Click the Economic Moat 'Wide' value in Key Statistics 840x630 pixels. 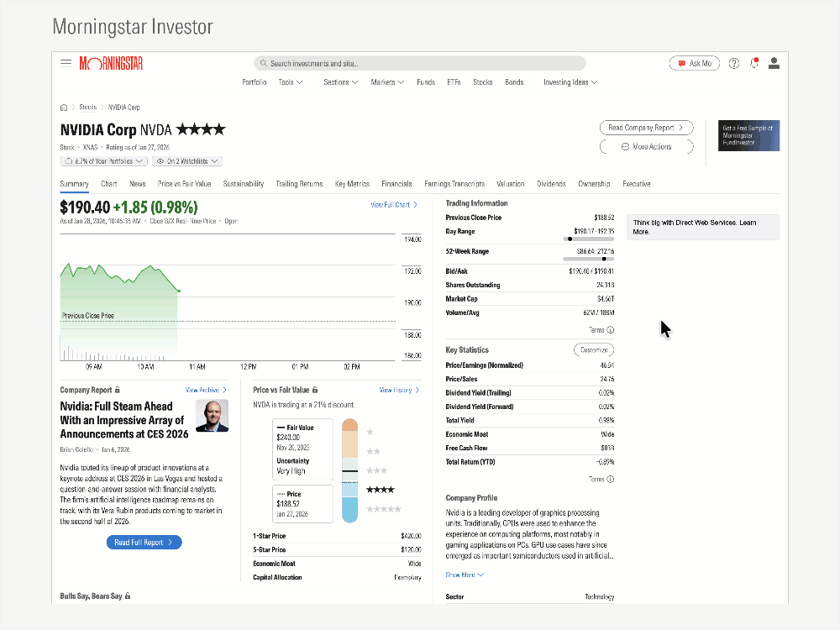coord(607,434)
